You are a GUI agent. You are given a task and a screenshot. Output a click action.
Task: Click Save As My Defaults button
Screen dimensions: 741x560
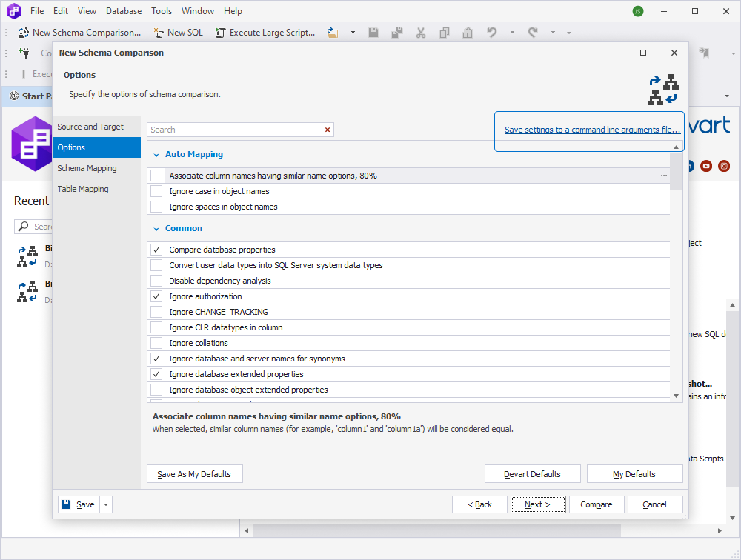pyautogui.click(x=195, y=474)
